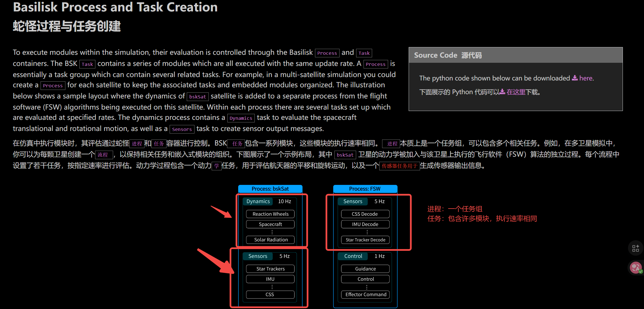Click the bskSat inline code label

point(197,96)
